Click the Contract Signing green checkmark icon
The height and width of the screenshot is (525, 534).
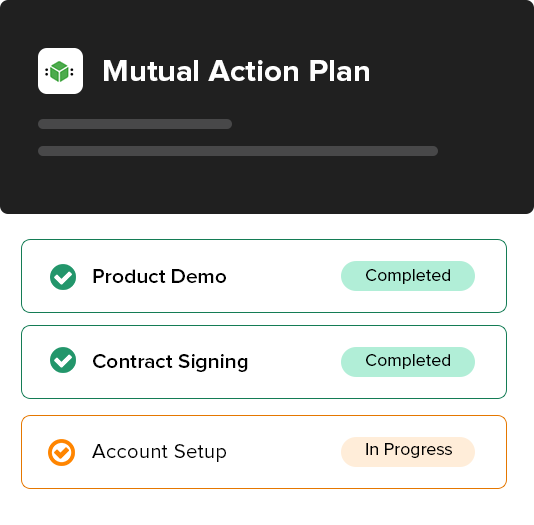pos(63,360)
